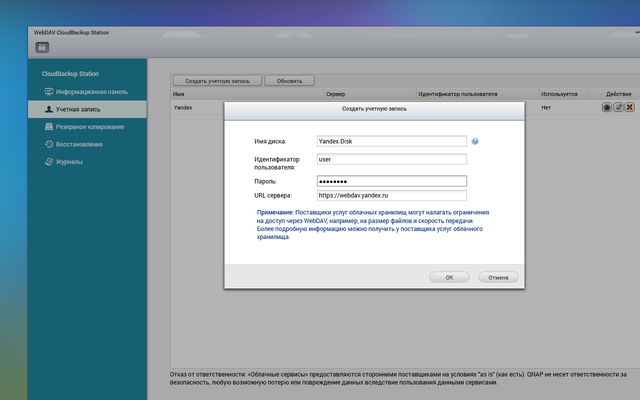Click the Журналы log icon in the sidebar
Image resolution: width=640 pixels, height=400 pixels.
pos(49,162)
